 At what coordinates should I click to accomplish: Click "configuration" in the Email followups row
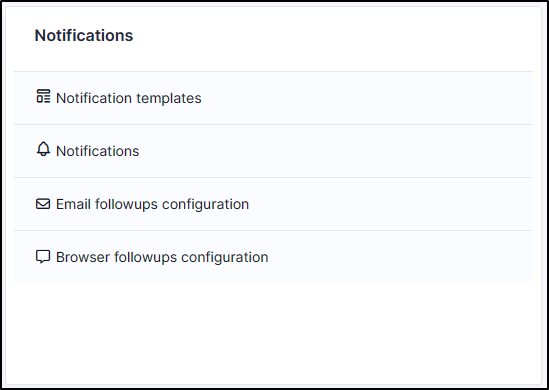pos(206,205)
